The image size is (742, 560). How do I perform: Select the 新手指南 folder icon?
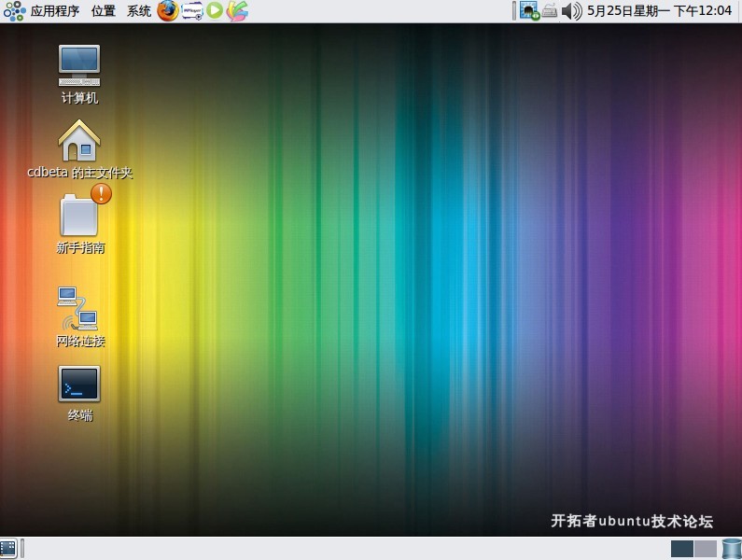pos(80,220)
